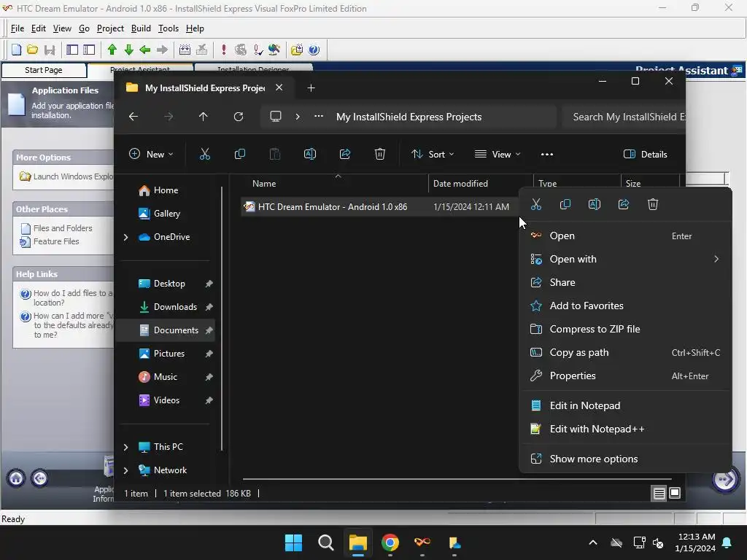This screenshot has width=747, height=560.
Task: Click Add to Favorites in context menu
Action: [625, 306]
